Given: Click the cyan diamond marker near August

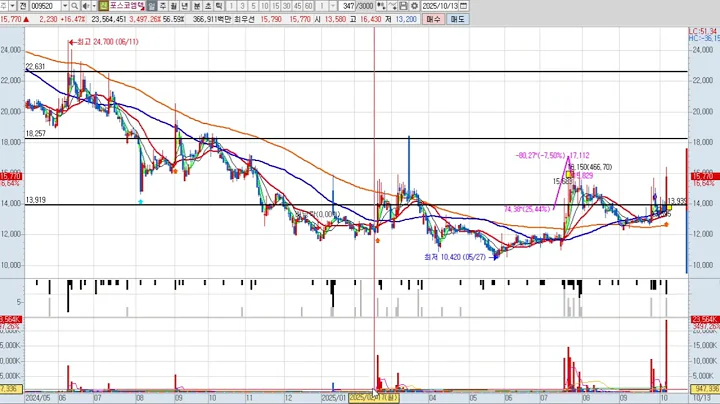Looking at the screenshot, I should click(x=141, y=202).
